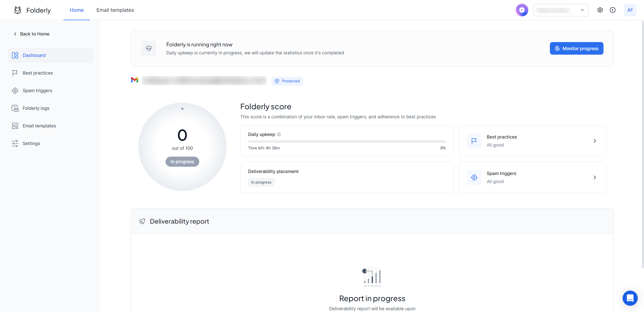Click the Daily upkeep progress bar
Image resolution: width=644 pixels, height=312 pixels.
347,142
